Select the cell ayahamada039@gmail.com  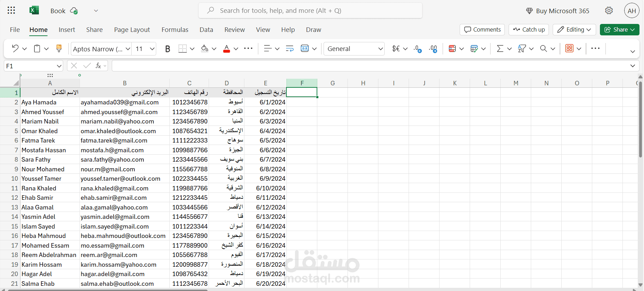coord(125,102)
